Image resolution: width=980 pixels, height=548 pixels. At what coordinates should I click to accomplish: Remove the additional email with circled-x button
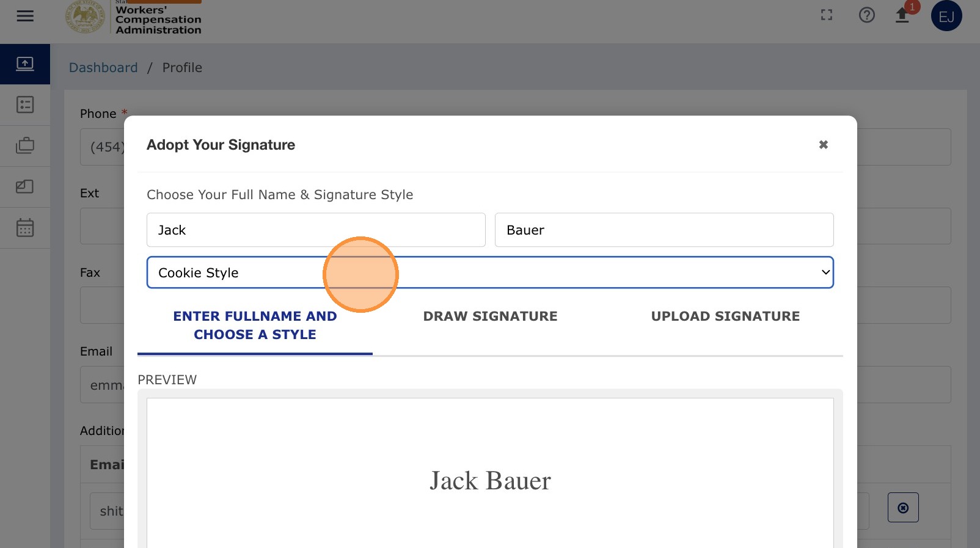coord(903,508)
